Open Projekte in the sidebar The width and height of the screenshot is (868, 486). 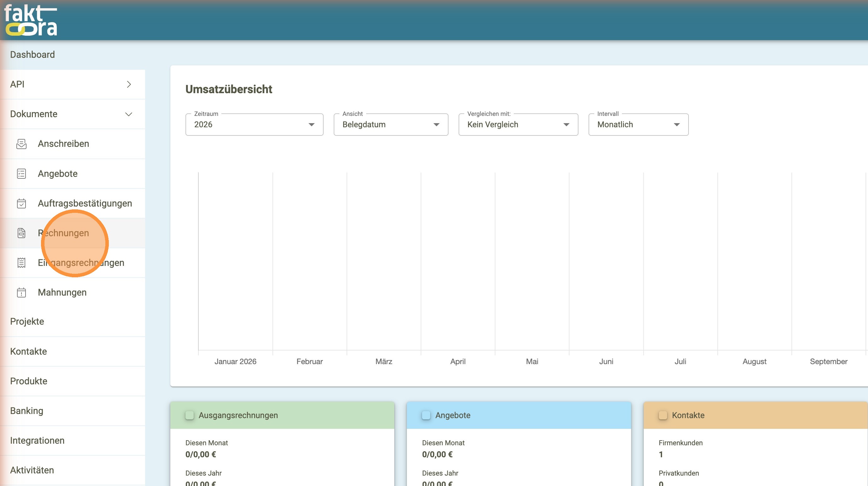coord(27,321)
